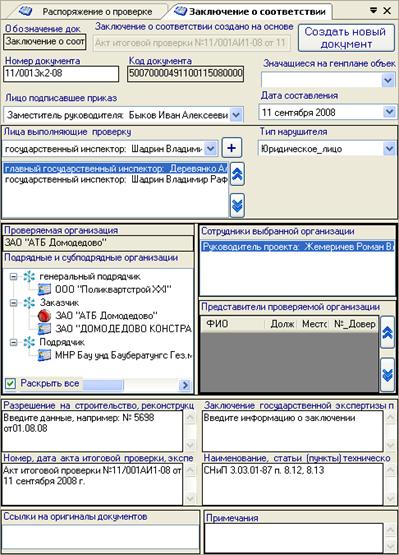Collapse the Подрядчик tree branch
The height and width of the screenshot is (555, 399).
[13, 342]
